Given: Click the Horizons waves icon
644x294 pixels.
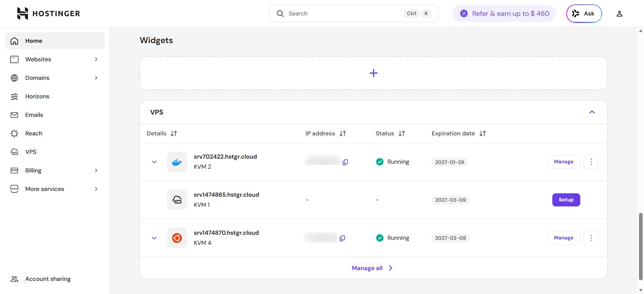Looking at the screenshot, I should (14, 96).
